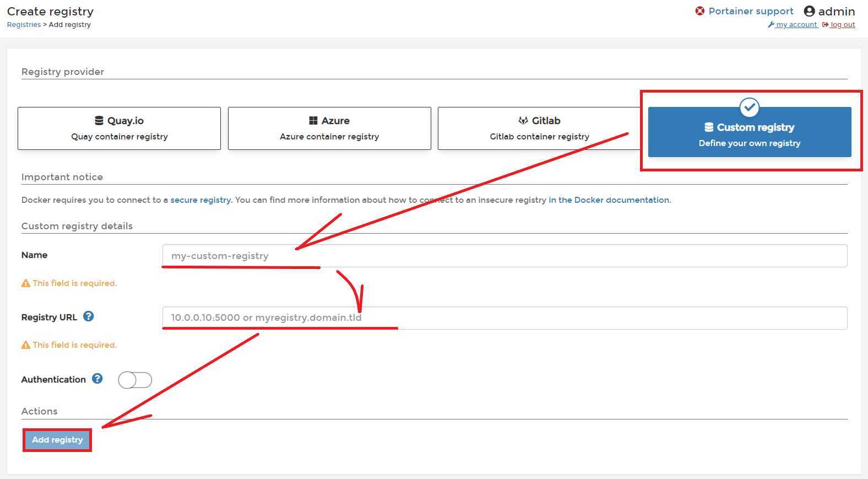Screen dimensions: 868x479
Task: Focus the Name input field
Action: coord(504,256)
